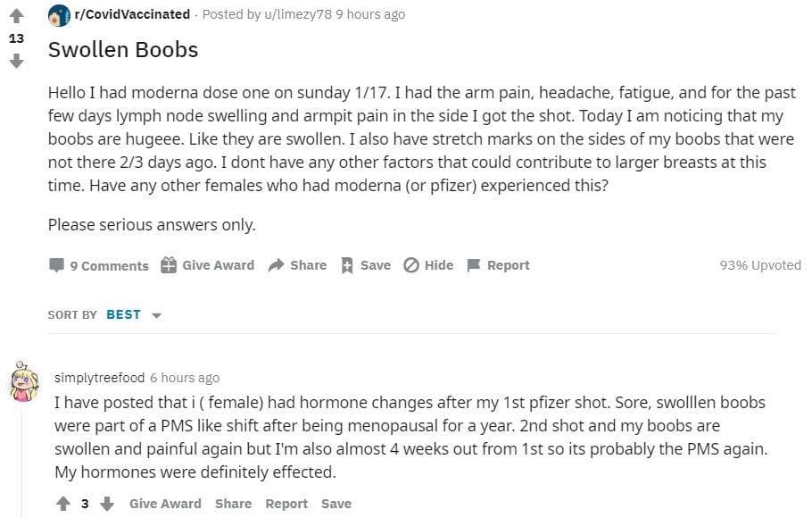Open the r/CovidVaccinated subreddit avatar icon
812x518 pixels.
pos(59,14)
